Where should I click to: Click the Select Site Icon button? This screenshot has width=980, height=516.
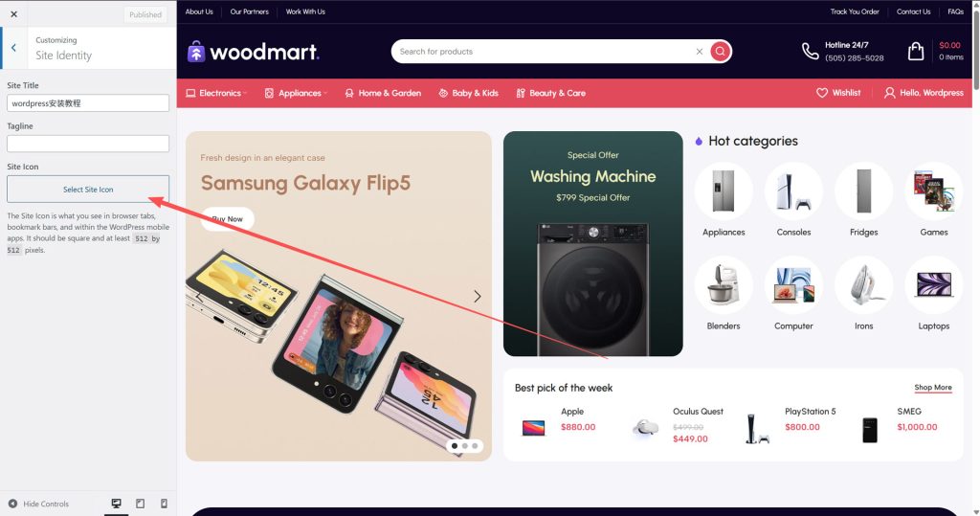point(88,189)
